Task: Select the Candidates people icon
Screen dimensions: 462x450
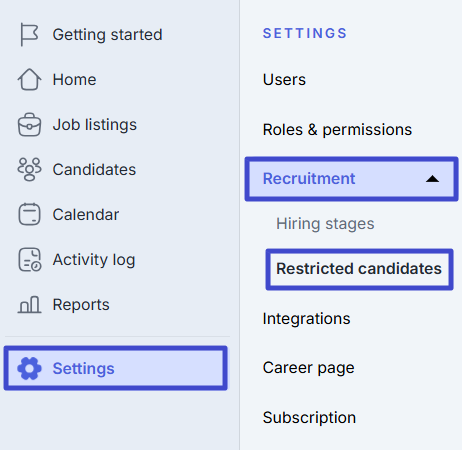Action: 29,169
